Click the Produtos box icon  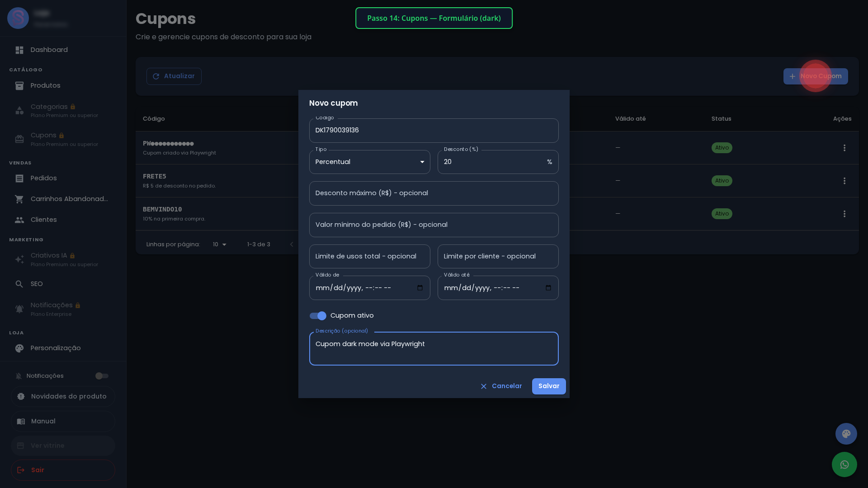click(19, 86)
